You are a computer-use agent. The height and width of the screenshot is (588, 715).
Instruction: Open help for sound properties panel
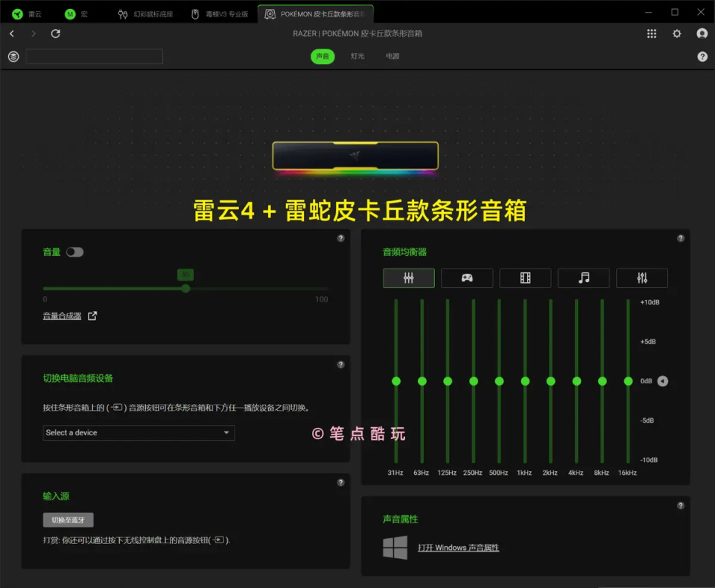click(x=680, y=505)
